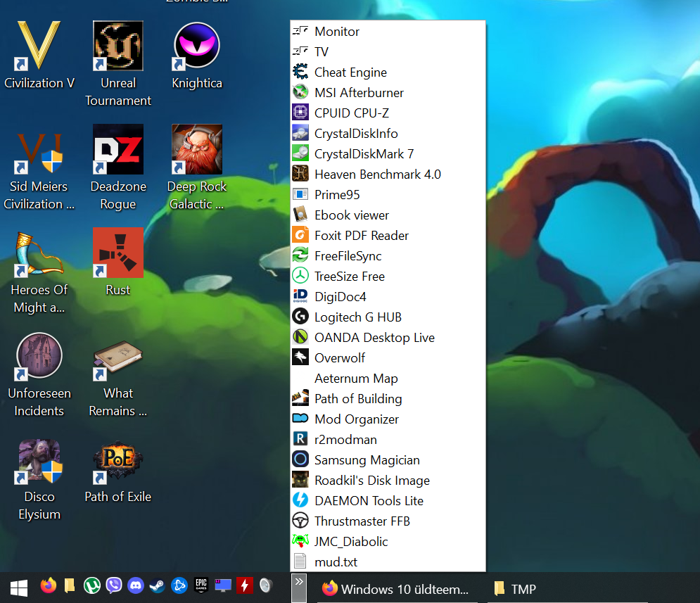Launch CrystalDiskMark 7
The width and height of the screenshot is (700, 603).
tap(388, 154)
